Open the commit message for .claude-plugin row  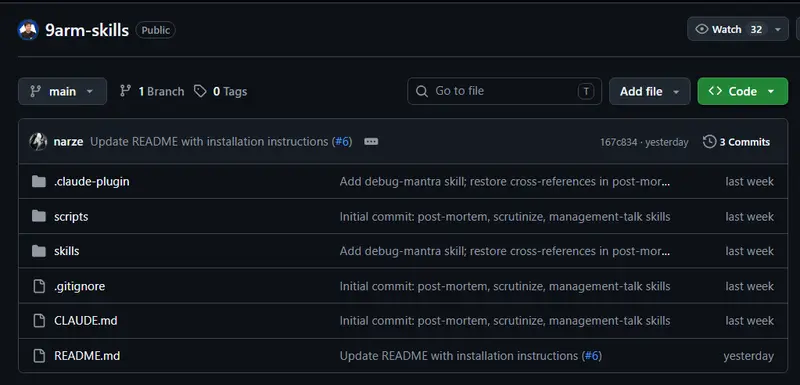(x=505, y=182)
